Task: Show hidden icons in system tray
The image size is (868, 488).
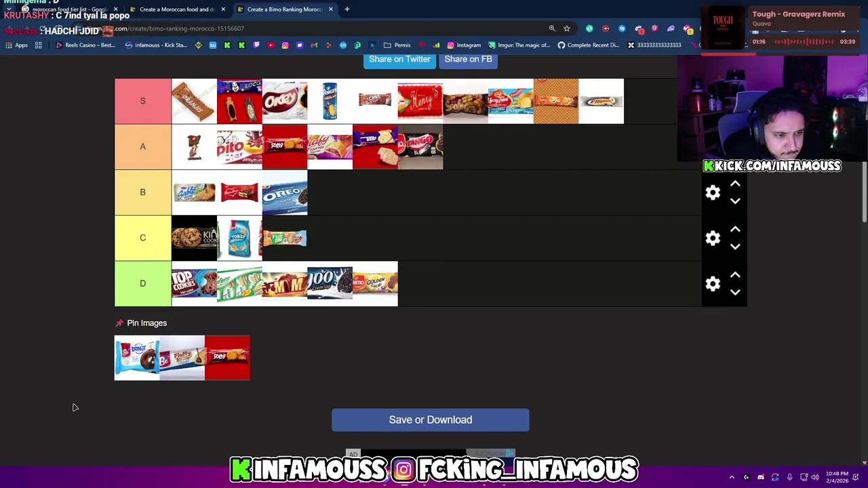Action: [732, 477]
